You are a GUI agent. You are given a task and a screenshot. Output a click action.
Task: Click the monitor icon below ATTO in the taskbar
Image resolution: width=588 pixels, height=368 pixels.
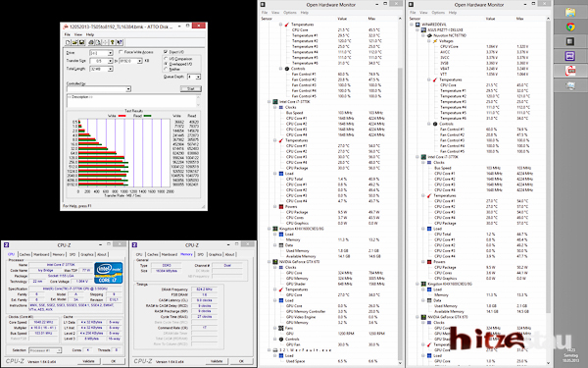tap(570, 86)
